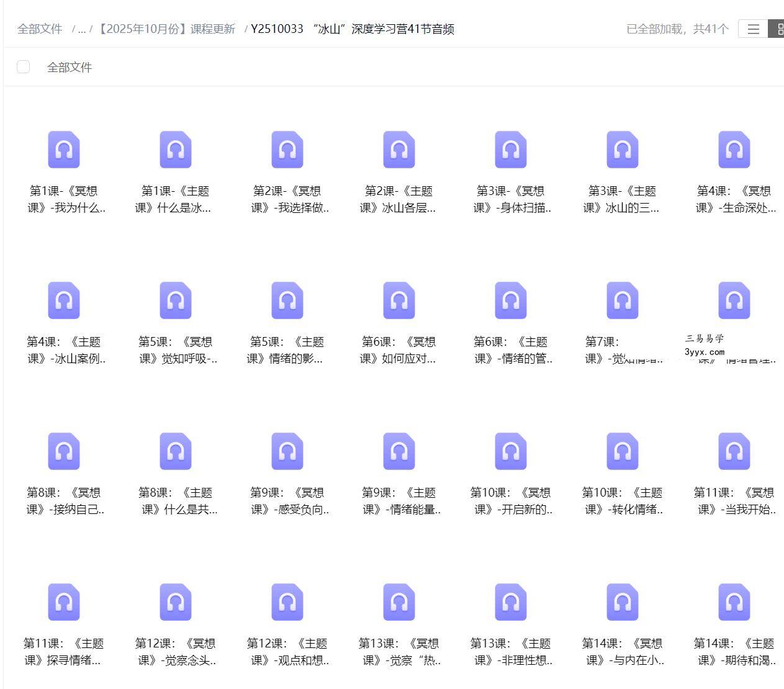Open audio icon for 第4课:《冥想课》-生命深处
This screenshot has width=784, height=689.
click(734, 150)
